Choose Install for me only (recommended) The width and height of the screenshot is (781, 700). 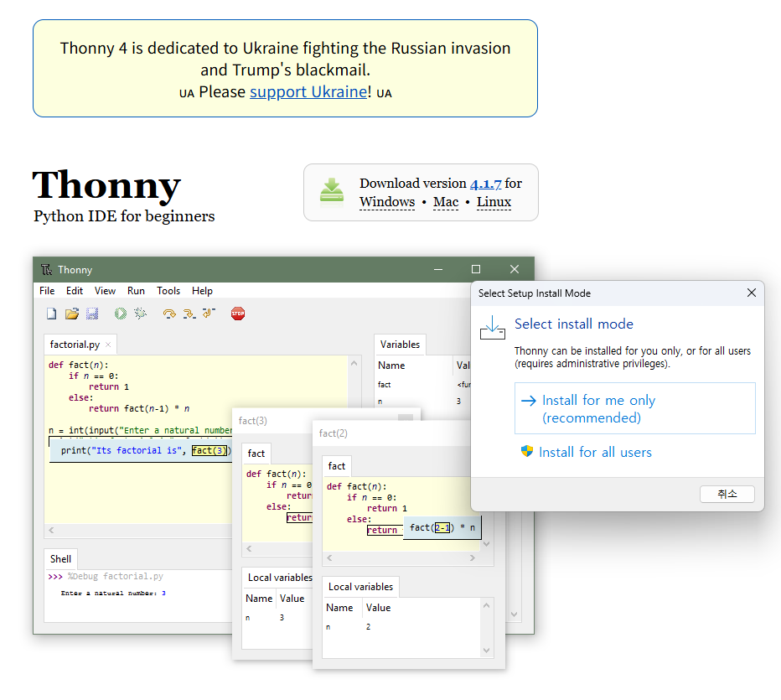634,408
